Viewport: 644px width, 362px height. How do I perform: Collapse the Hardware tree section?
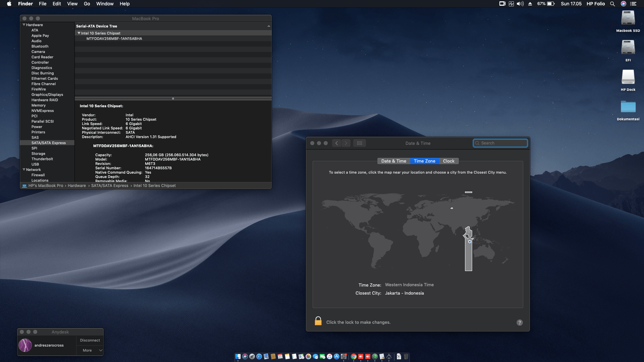[x=24, y=25]
